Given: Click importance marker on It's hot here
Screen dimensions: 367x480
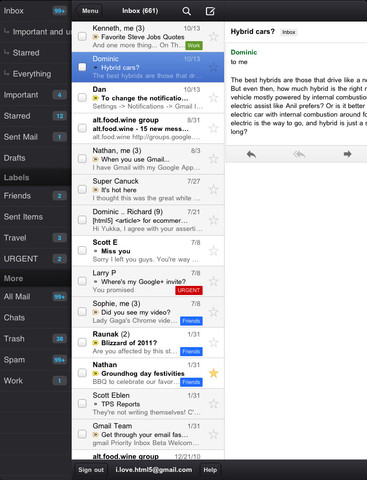Looking at the screenshot, I should click(x=96, y=190).
